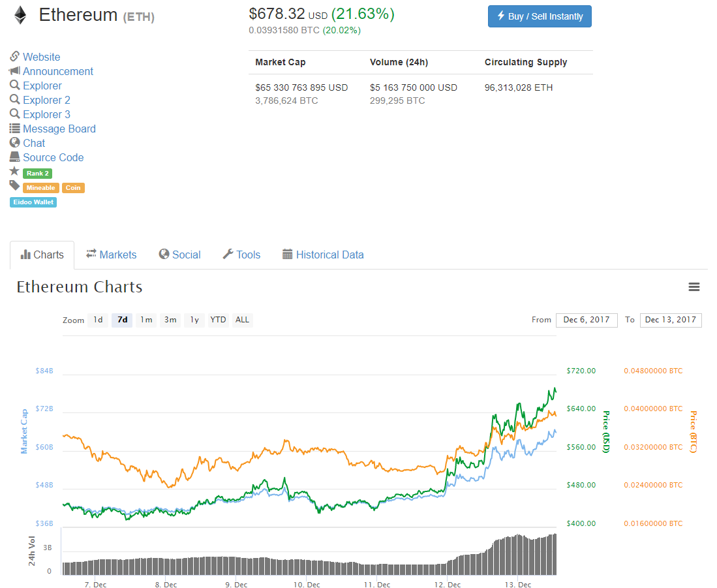
Task: Open the Tools tab
Action: point(241,255)
